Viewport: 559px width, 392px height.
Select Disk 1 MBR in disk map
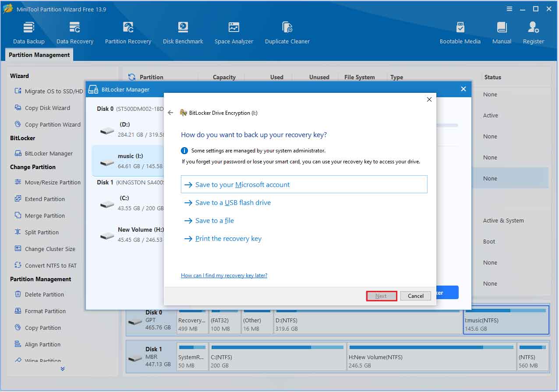tap(151, 357)
